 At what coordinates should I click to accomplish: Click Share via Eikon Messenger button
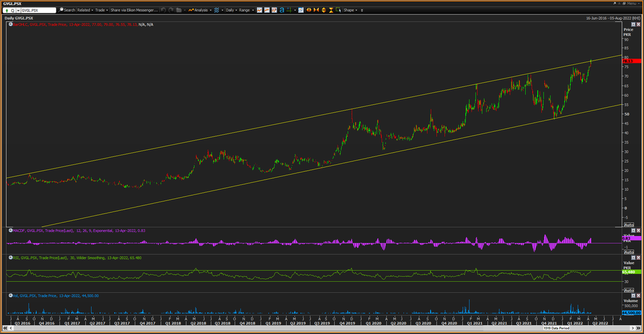tap(134, 10)
